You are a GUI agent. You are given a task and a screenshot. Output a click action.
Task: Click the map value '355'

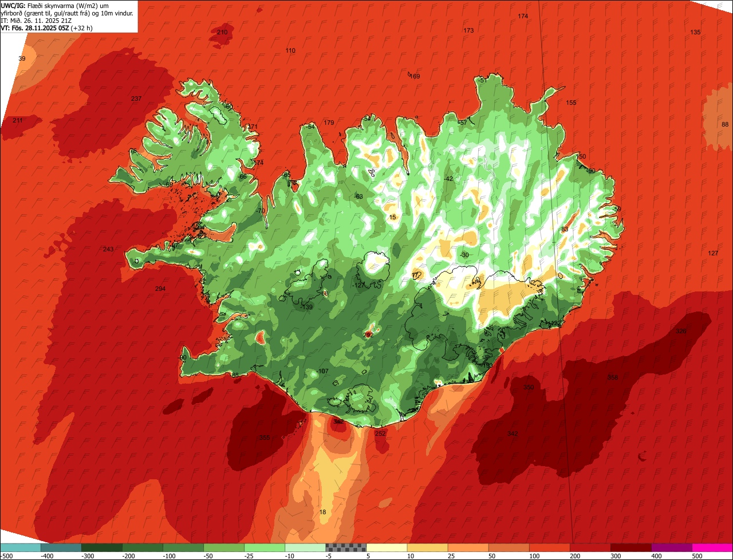[x=265, y=437]
